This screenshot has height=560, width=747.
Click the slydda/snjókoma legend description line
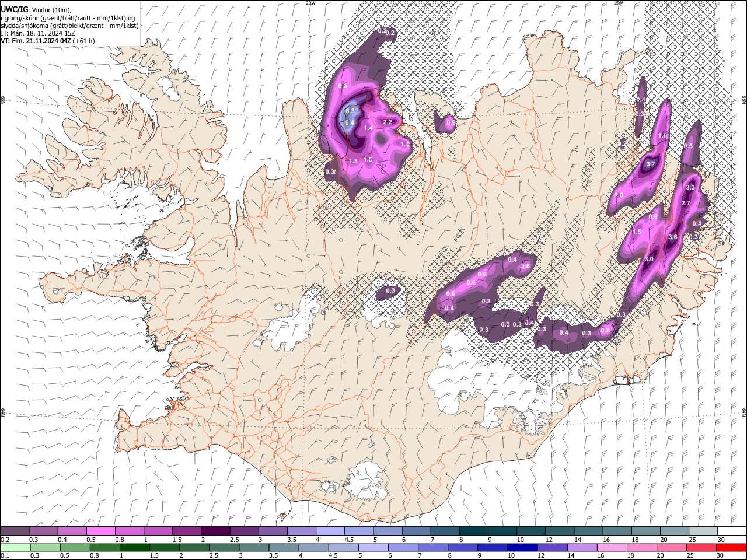click(x=69, y=26)
